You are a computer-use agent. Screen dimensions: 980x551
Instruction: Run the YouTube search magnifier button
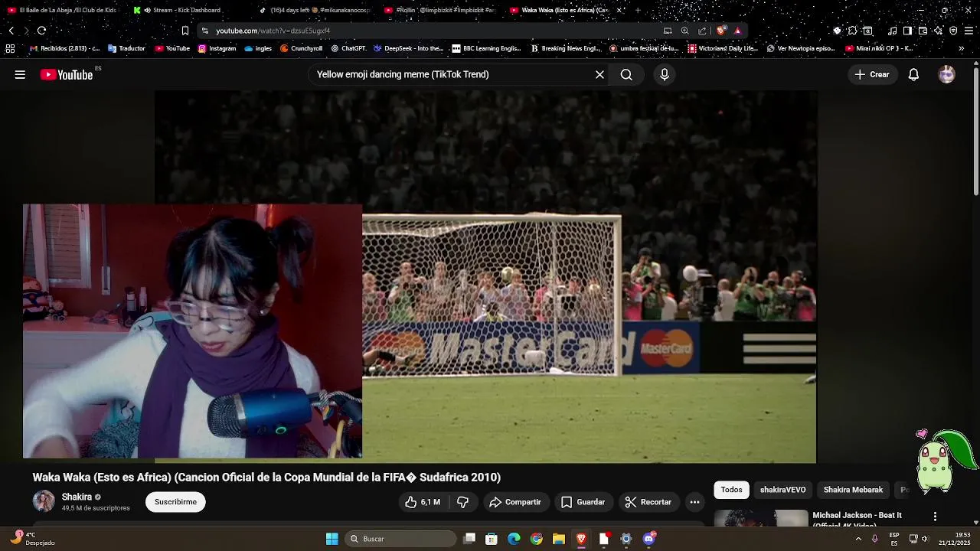point(626,74)
